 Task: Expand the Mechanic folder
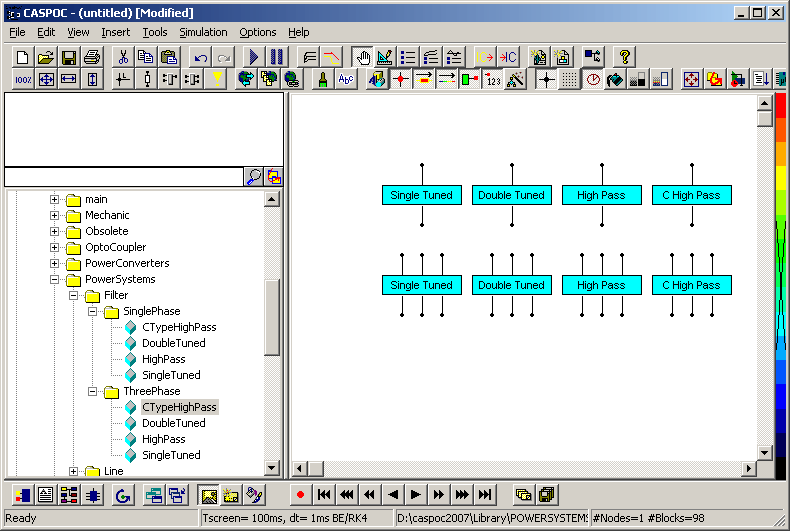point(54,216)
